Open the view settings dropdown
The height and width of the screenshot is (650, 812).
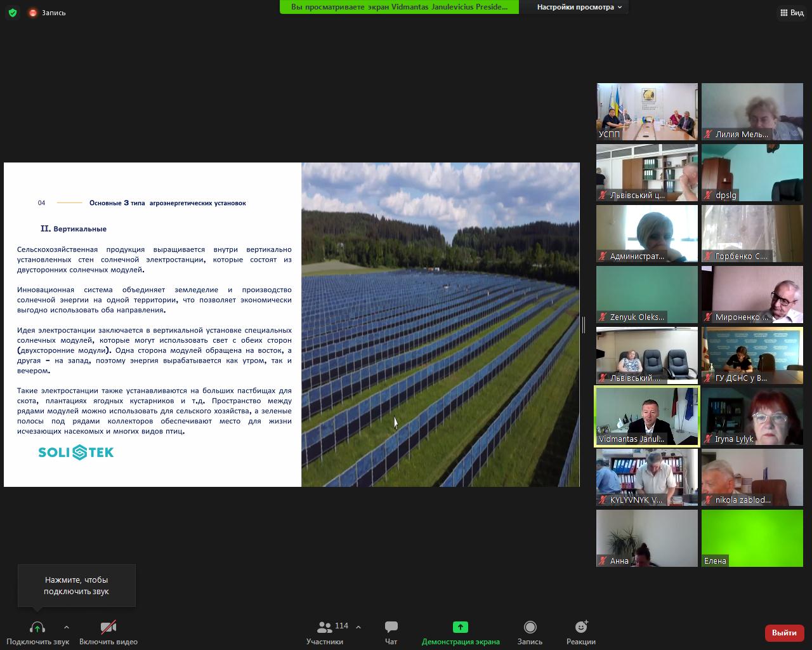click(x=579, y=7)
